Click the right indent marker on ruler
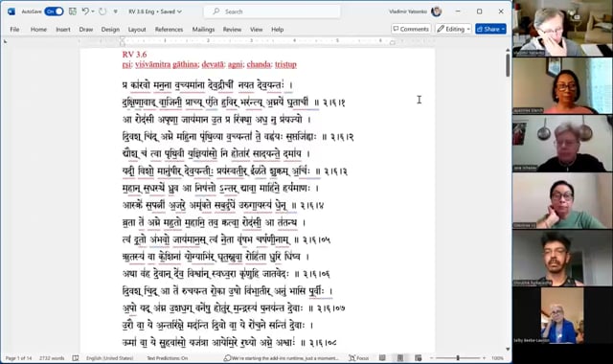 [392, 42]
